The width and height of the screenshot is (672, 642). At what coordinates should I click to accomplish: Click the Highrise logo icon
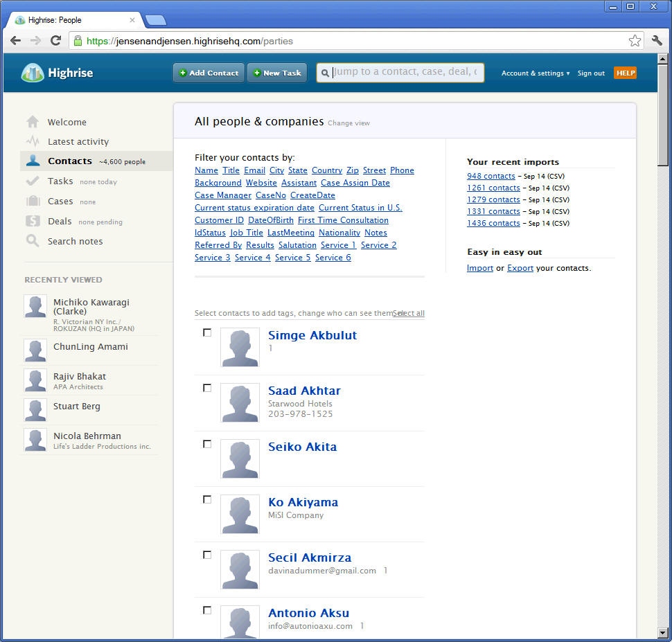(x=33, y=73)
